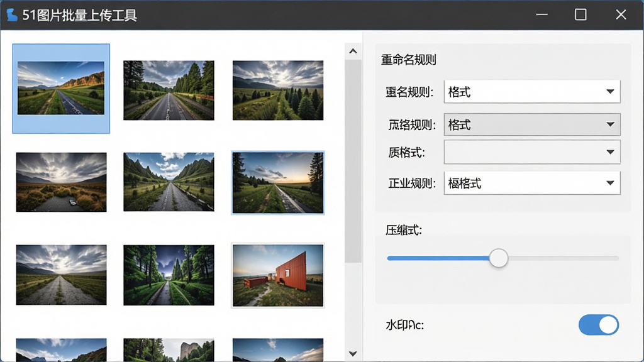
Task: Click the 重命名规则 section heading
Action: click(x=408, y=60)
